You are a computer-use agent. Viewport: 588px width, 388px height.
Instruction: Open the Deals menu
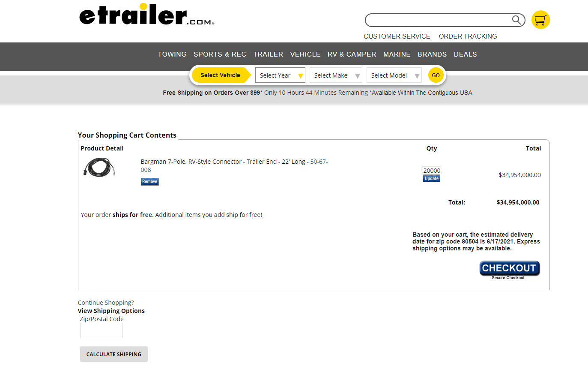[x=465, y=54]
